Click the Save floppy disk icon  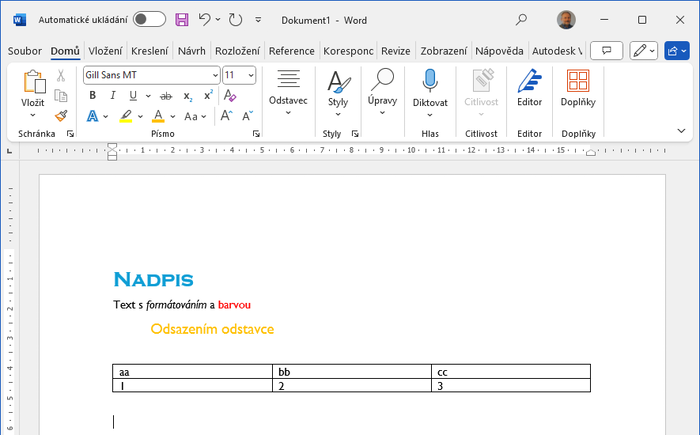point(181,19)
